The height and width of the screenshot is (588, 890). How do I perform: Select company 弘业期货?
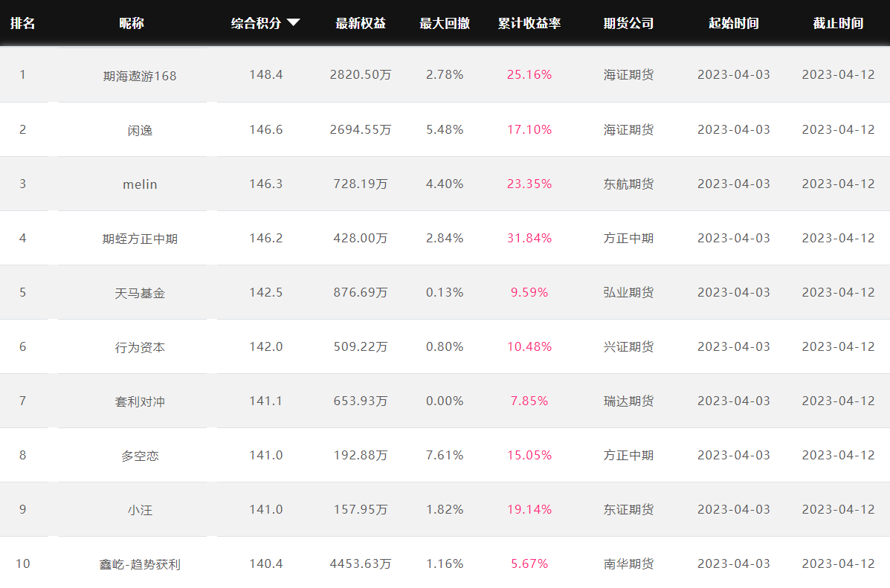(628, 293)
